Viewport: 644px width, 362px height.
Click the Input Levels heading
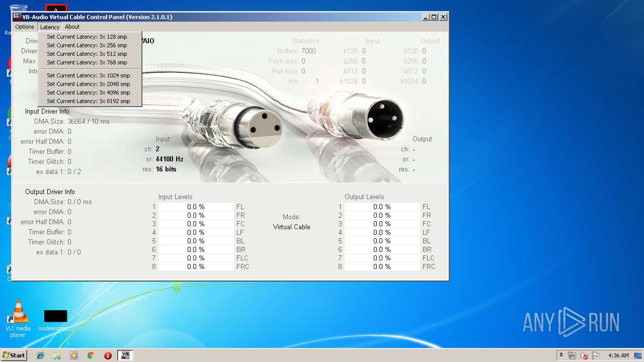click(175, 197)
